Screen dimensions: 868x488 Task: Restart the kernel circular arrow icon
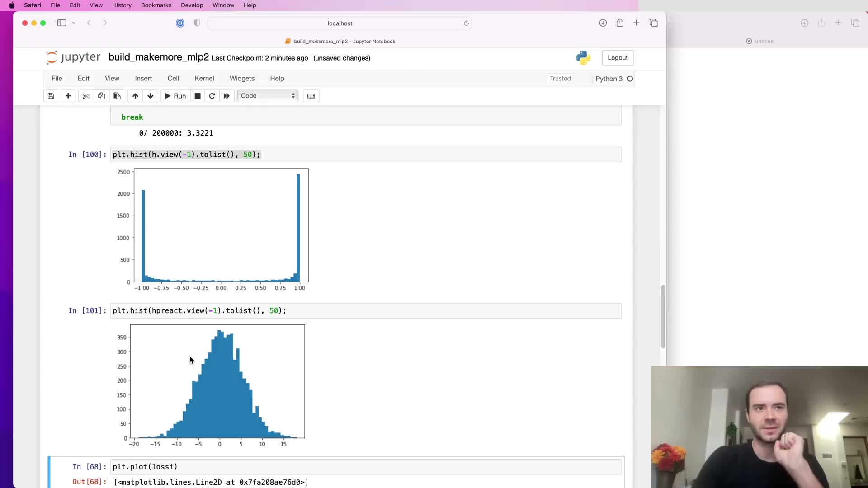click(212, 96)
